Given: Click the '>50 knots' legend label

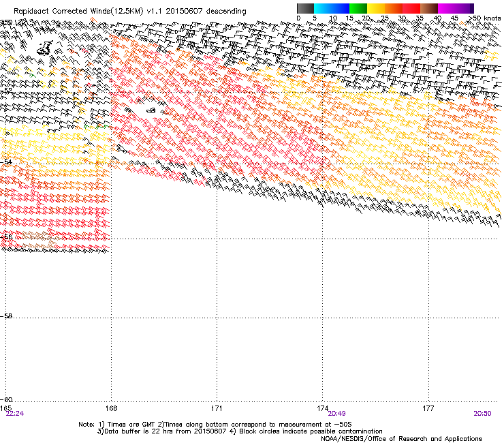Looking at the screenshot, I should pos(484,18).
